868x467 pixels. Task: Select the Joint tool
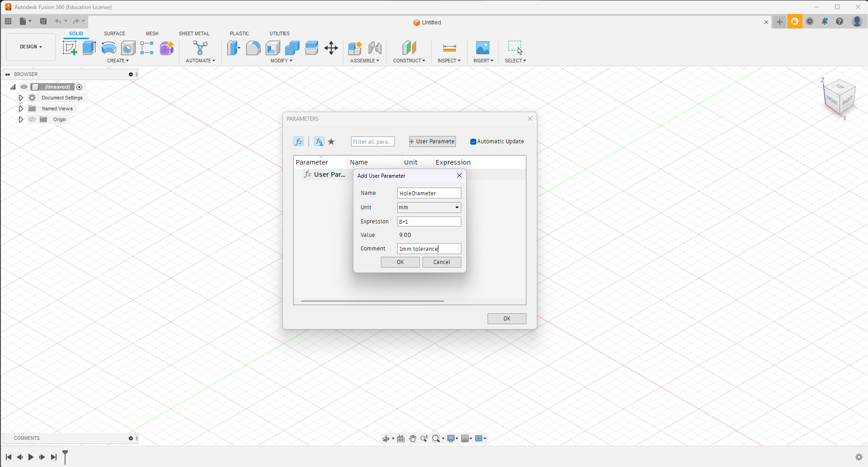pos(375,48)
